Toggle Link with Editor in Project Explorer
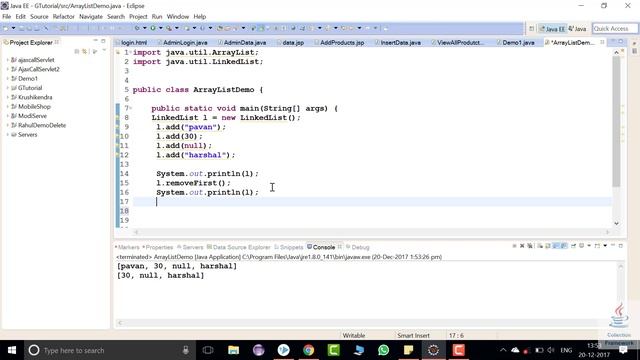Viewport: 640px width, 360px height. pos(84,51)
